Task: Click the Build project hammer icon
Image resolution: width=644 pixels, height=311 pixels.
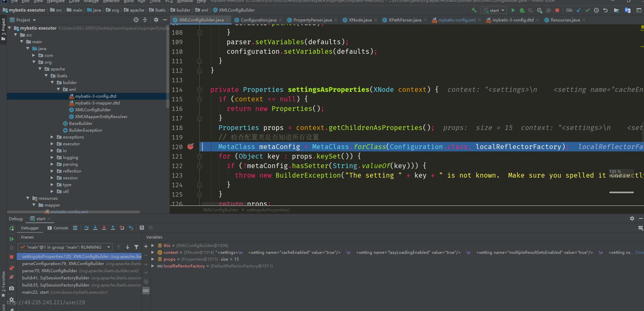Action: [474, 10]
